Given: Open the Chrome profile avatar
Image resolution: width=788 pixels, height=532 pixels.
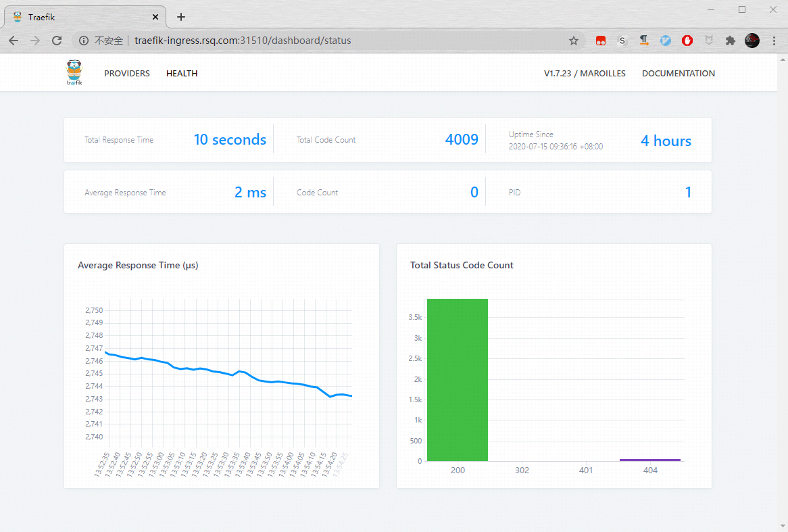Looking at the screenshot, I should pyautogui.click(x=752, y=41).
